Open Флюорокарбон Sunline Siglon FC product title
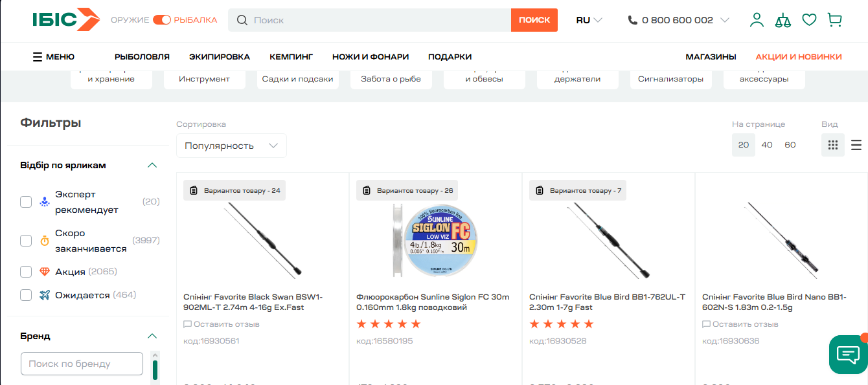This screenshot has height=385, width=868. point(433,302)
